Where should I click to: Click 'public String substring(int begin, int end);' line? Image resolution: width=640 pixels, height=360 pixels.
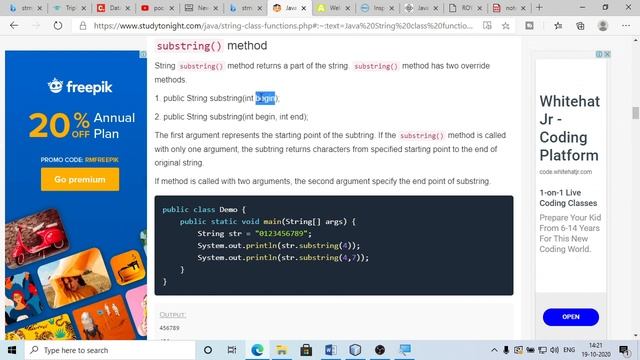(236, 117)
